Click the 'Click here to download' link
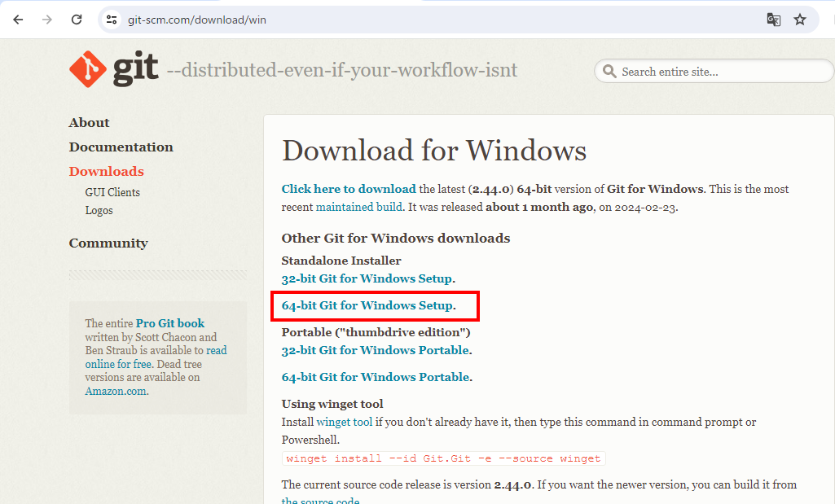 coord(349,189)
